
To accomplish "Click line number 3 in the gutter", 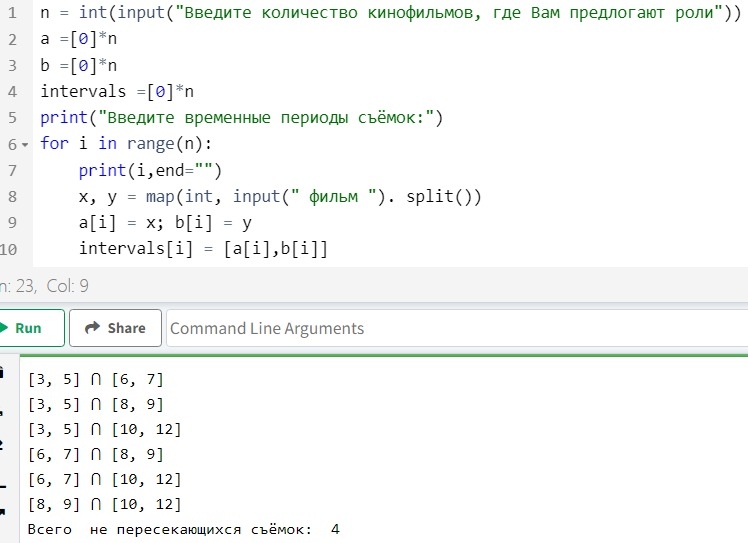I will click(12, 65).
